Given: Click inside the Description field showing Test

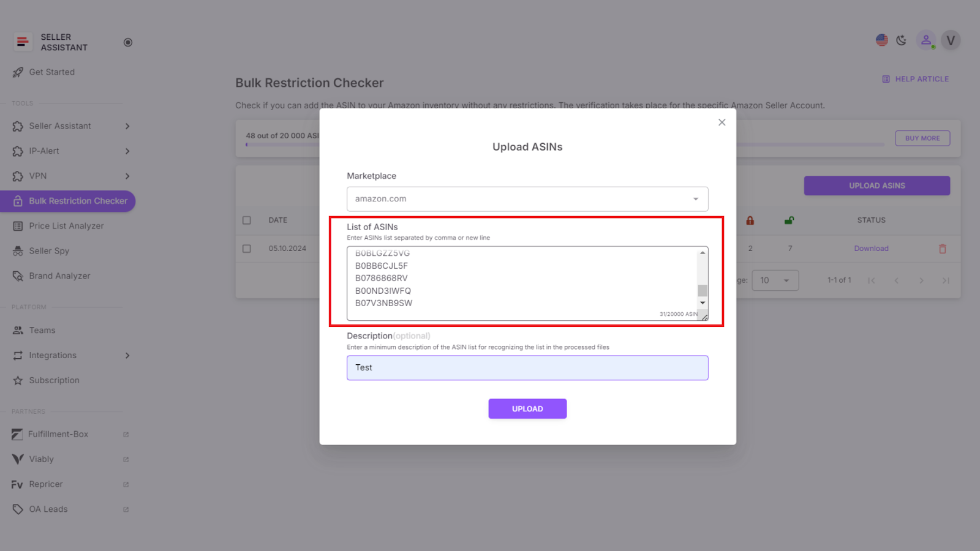Looking at the screenshot, I should click(527, 367).
